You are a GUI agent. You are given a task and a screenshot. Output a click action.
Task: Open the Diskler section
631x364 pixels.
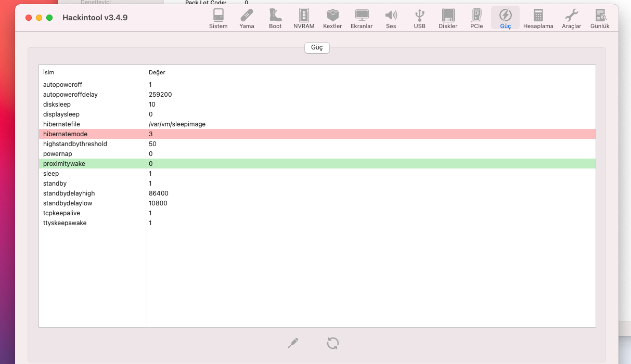click(448, 18)
